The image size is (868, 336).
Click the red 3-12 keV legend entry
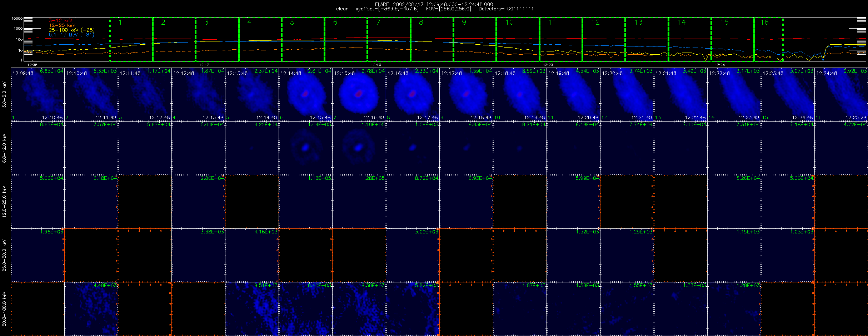tap(60, 20)
